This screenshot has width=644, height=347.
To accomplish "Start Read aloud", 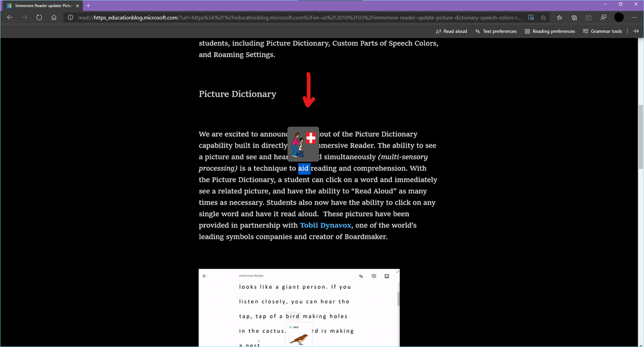I will coord(451,31).
